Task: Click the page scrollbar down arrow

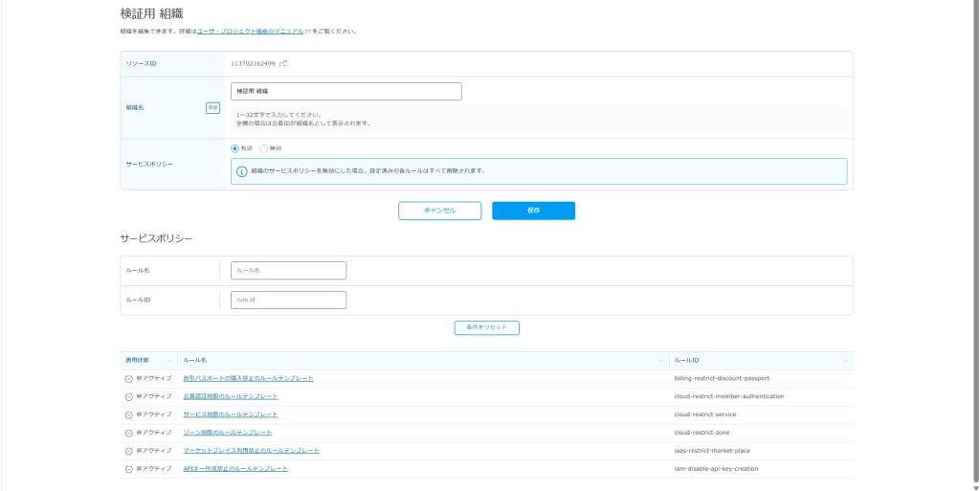Action: pyautogui.click(x=975, y=487)
